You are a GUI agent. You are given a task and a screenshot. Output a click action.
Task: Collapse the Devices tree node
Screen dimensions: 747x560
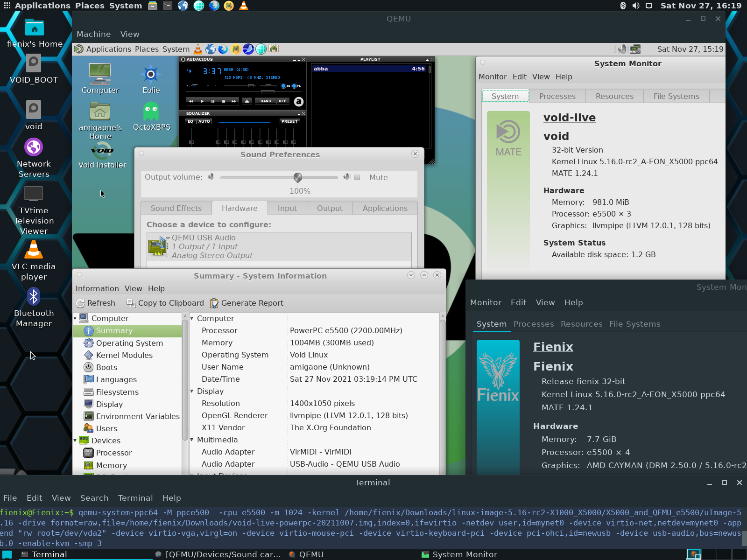tap(76, 441)
